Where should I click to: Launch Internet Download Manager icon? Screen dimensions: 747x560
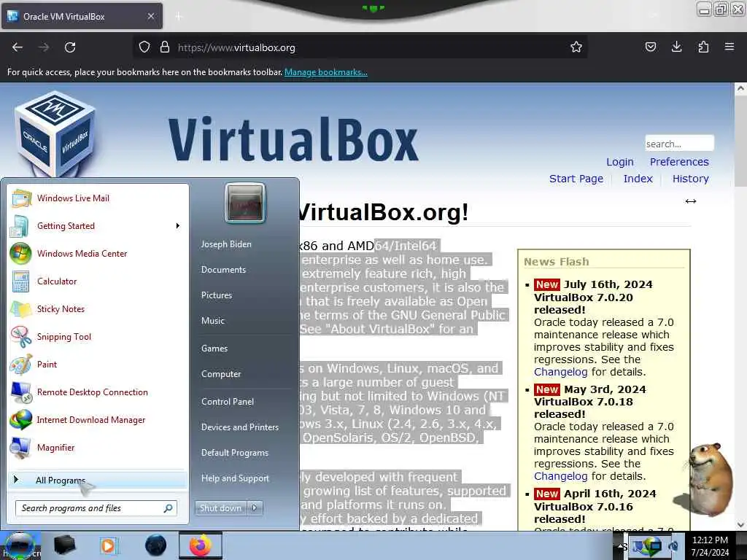21,419
